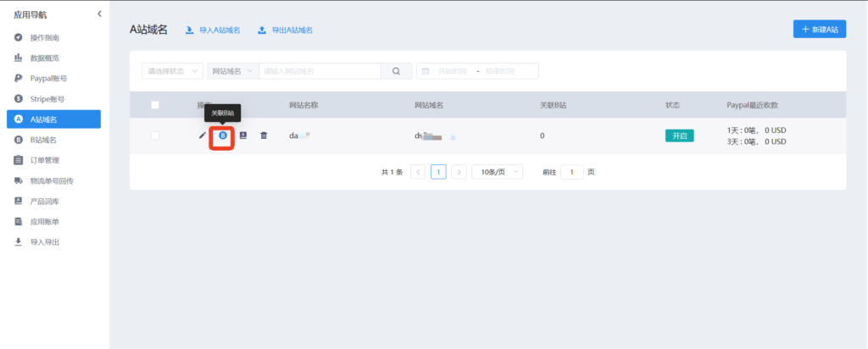Screen dimensions: 868x349
Task: Click the contact card icon in the row
Action: click(243, 136)
